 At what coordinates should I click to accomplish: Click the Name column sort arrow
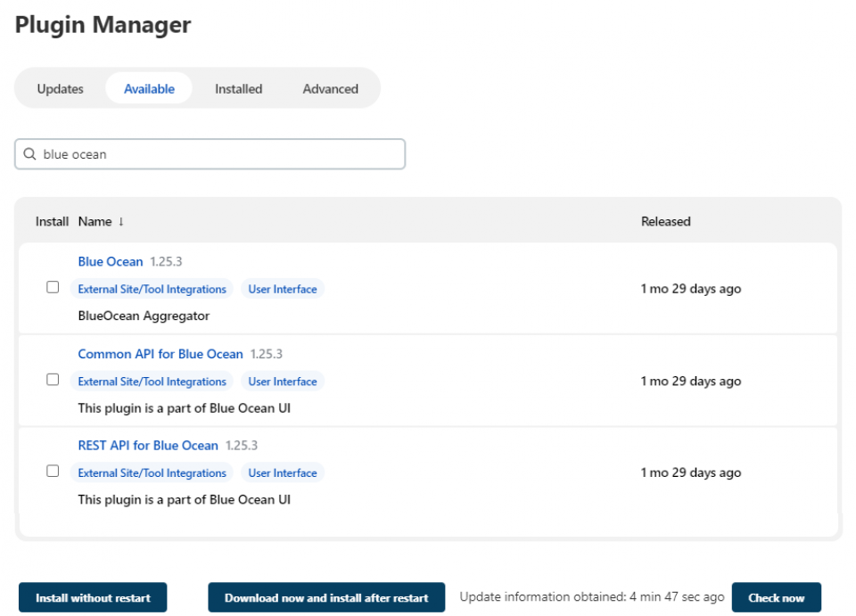point(121,221)
